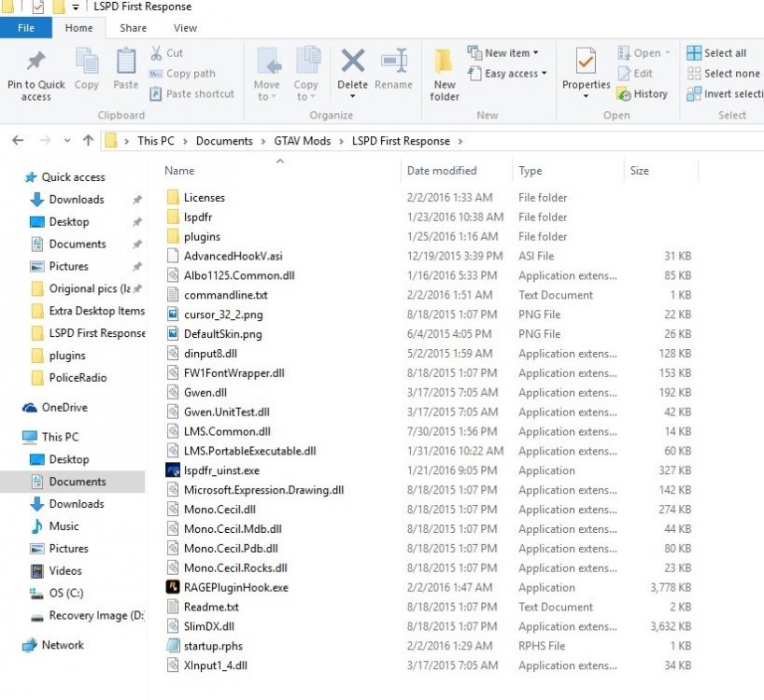The width and height of the screenshot is (764, 700).
Task: Expand the chevron after GTAV Mods breadcrumb
Action: coord(342,141)
